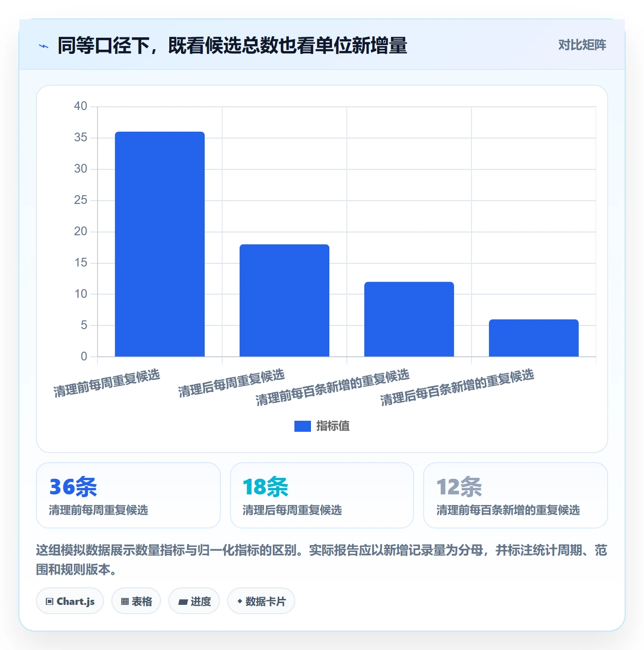Screen dimensions: 644x650
Task: Click x-axis label 清理前每周重复候选
Action: (107, 383)
